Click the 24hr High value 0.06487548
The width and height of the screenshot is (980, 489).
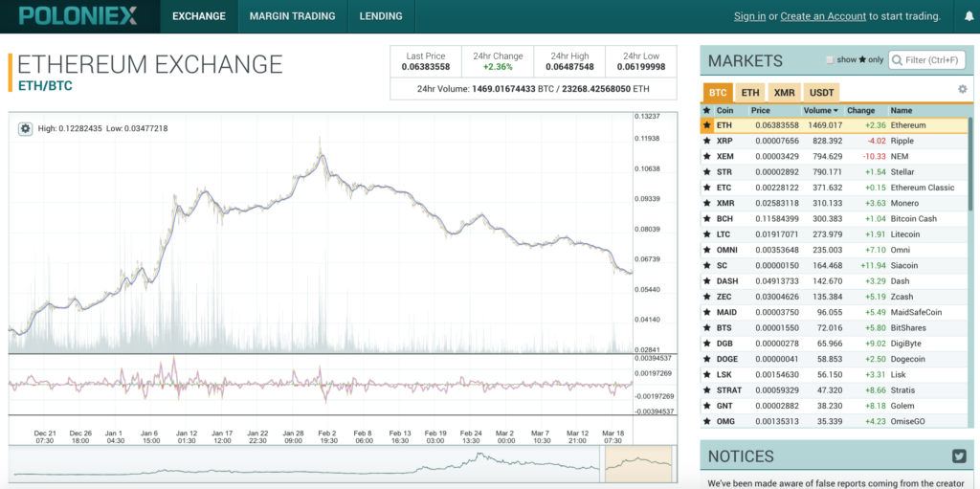click(569, 67)
